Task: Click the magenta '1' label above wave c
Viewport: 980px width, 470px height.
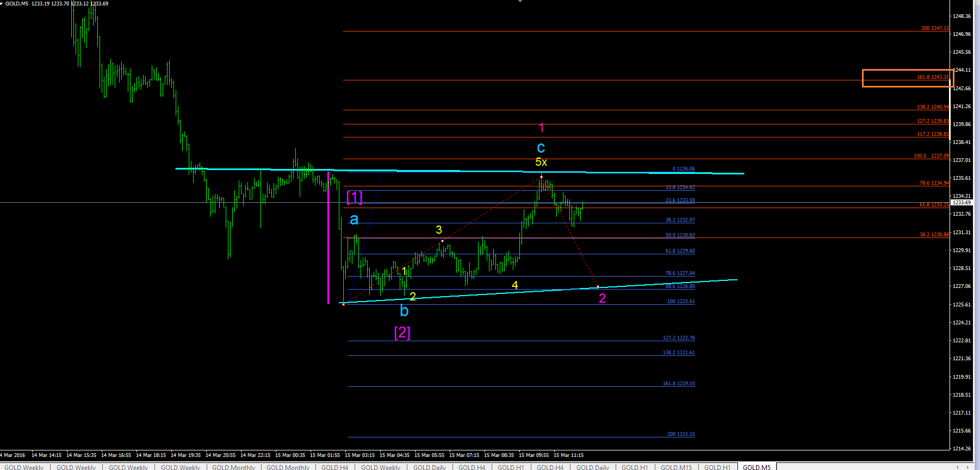Action: 541,128
